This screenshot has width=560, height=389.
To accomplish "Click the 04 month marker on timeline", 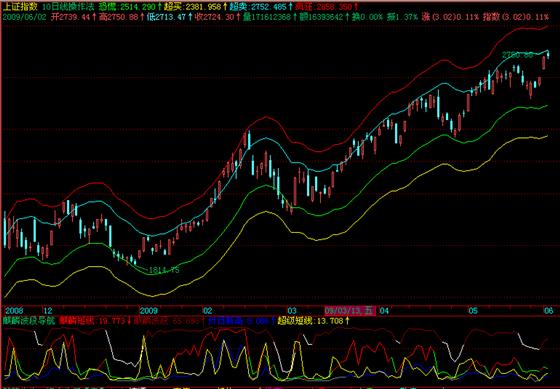I will click(384, 310).
